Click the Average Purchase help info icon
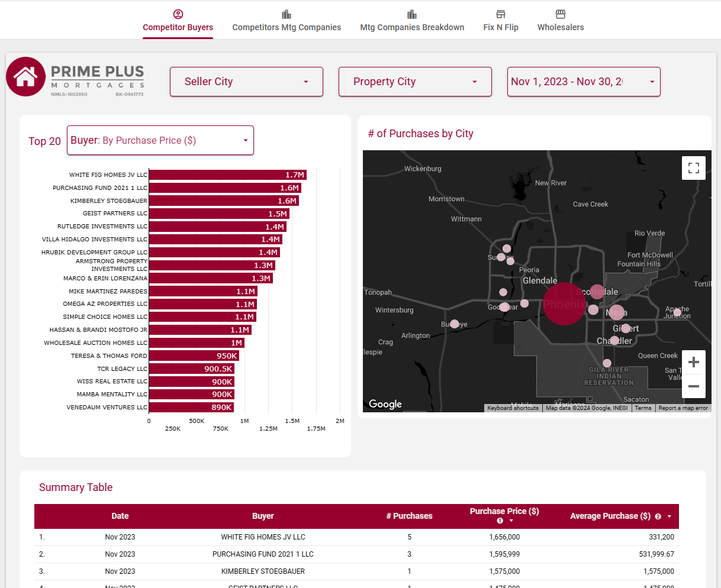The height and width of the screenshot is (588, 721). click(x=658, y=516)
